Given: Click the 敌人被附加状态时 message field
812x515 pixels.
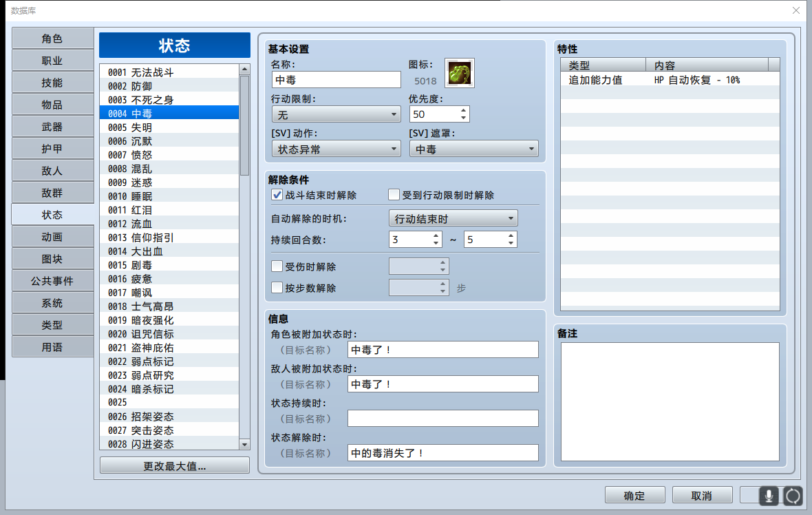Looking at the screenshot, I should (x=442, y=384).
